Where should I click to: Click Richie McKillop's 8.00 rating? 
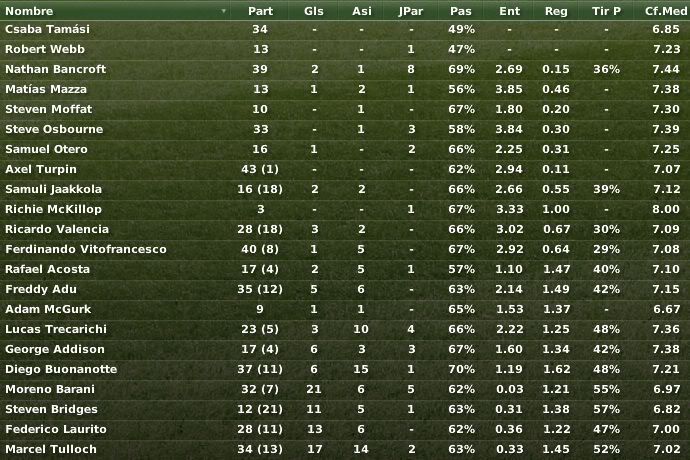click(666, 209)
